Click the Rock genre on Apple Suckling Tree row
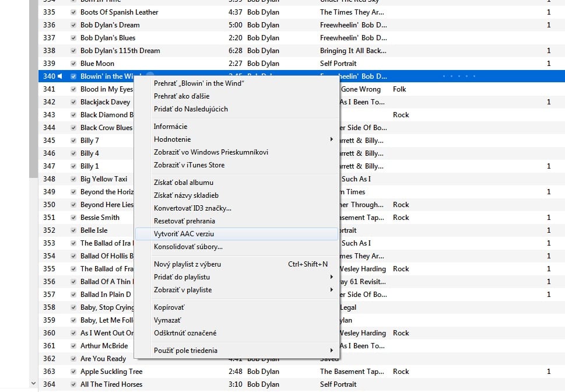The width and height of the screenshot is (565, 392). click(x=401, y=372)
